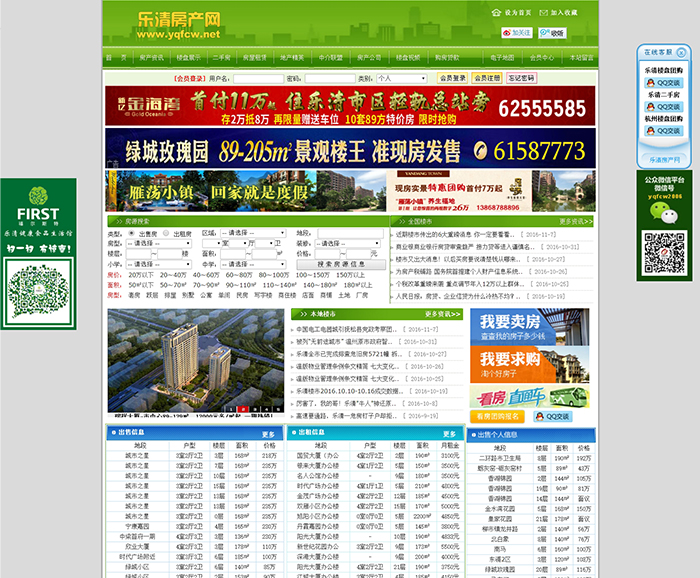The height and width of the screenshot is (578, 700).
Task: Click QQ交谈 beside 看房团购报名
Action: pos(553,416)
